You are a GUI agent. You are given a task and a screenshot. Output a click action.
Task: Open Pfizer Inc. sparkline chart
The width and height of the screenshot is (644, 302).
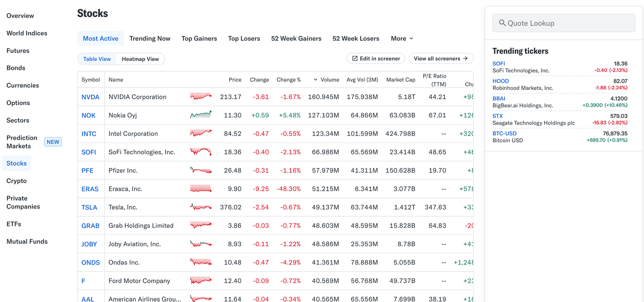pos(201,170)
